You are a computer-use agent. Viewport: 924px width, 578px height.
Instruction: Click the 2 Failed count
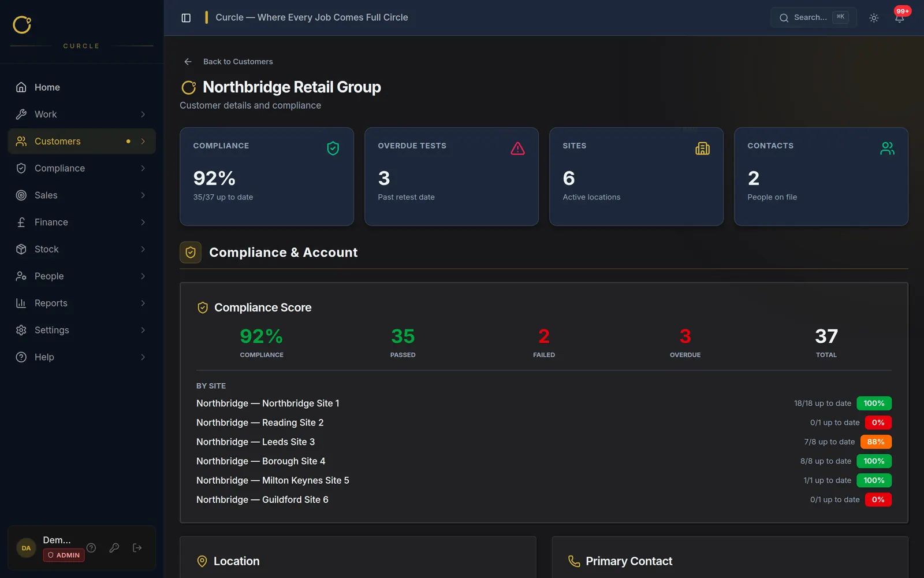tap(544, 336)
